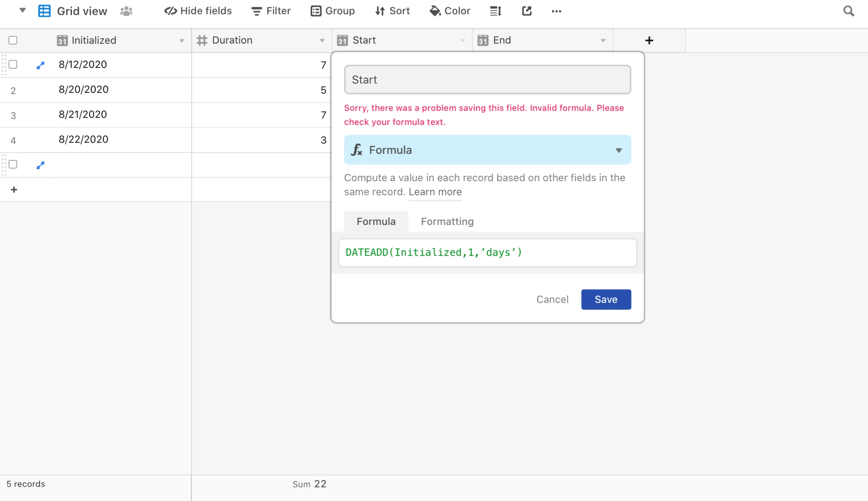Open the more options ellipsis menu
Screen dimensions: 868x501
coord(556,11)
